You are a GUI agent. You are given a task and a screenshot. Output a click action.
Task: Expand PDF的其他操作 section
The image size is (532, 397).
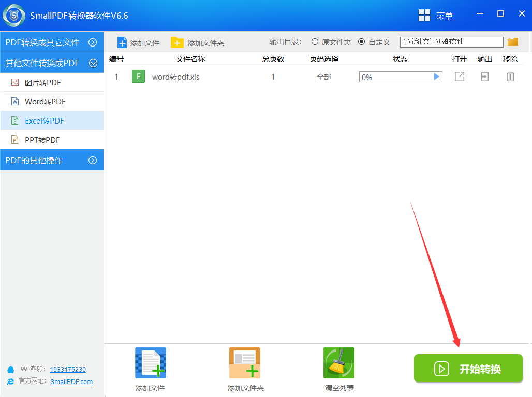coord(52,160)
